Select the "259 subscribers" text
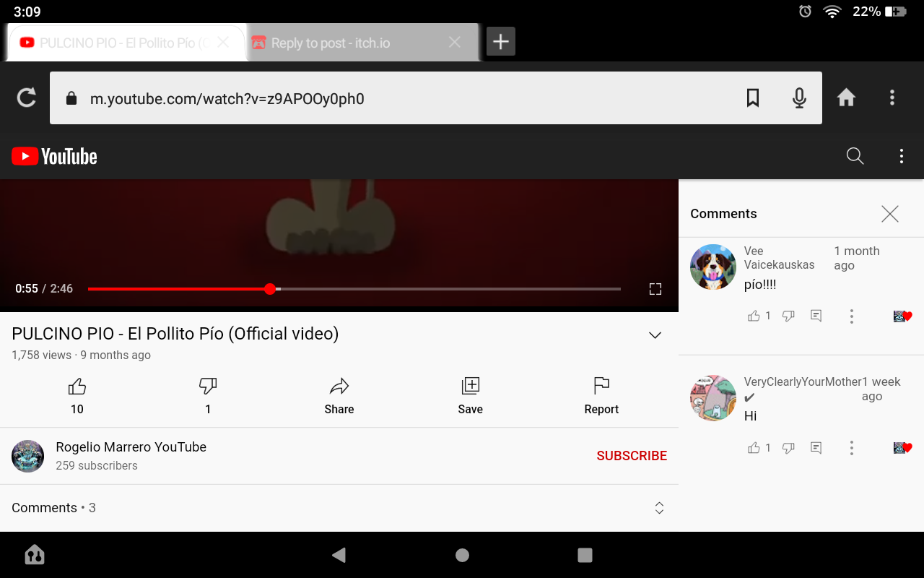Screen dimensions: 924x578 pos(97,466)
